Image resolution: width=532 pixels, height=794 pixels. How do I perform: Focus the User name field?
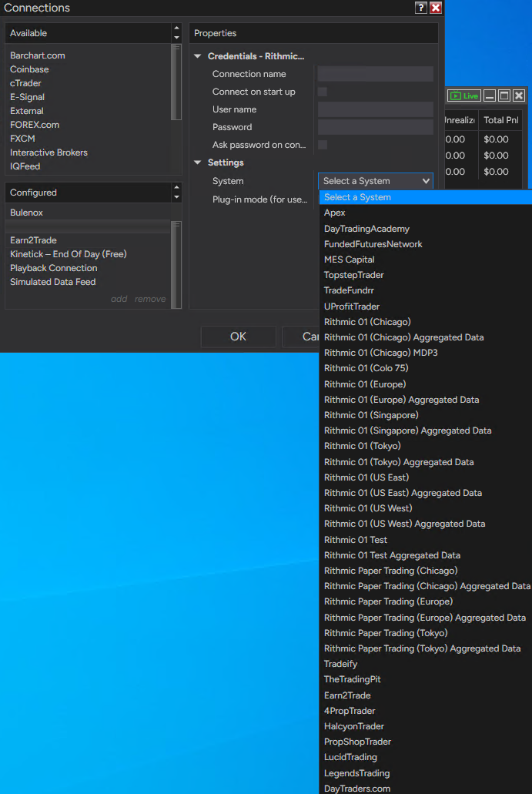[376, 109]
